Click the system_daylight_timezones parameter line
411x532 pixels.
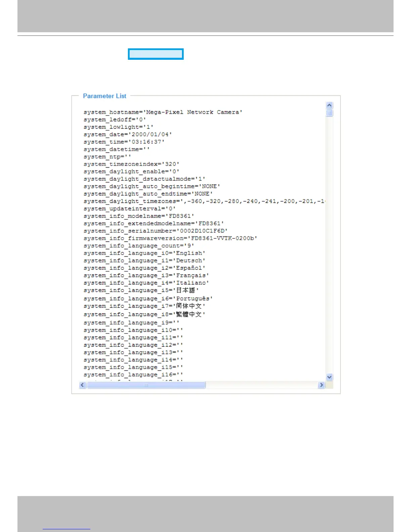point(204,201)
